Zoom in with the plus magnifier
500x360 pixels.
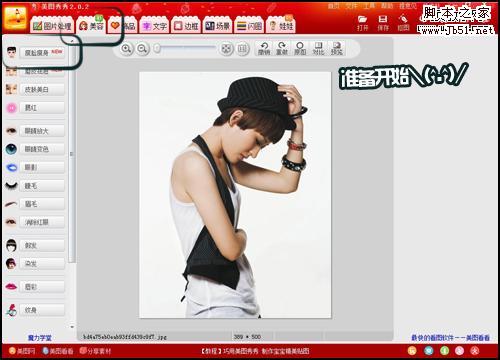coord(126,49)
